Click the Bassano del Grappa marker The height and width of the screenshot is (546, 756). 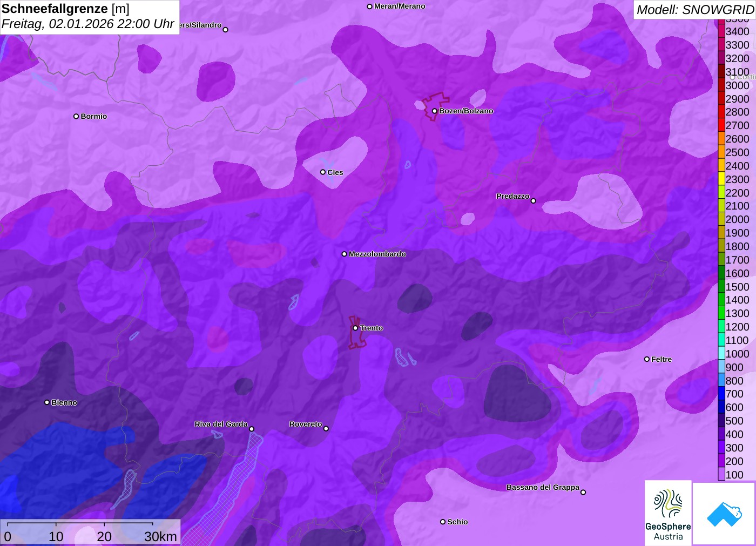[583, 492]
